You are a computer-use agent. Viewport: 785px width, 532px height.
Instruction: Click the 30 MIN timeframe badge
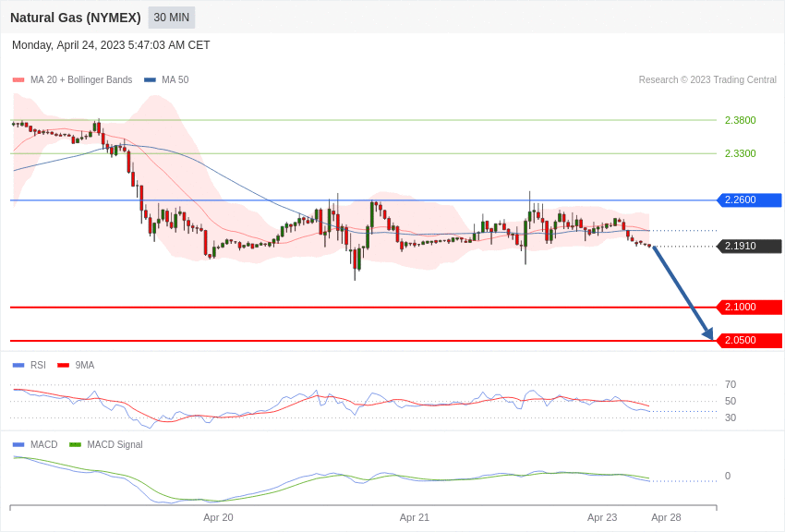point(171,18)
